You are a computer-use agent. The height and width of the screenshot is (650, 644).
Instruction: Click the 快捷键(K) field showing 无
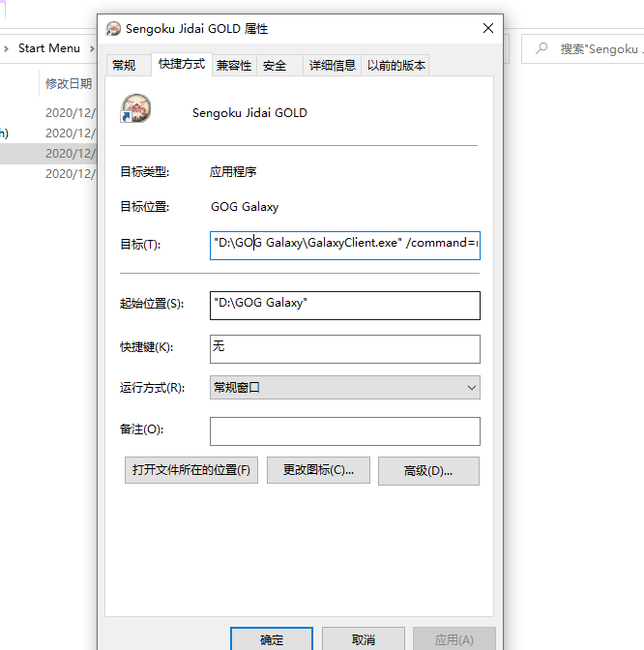[x=345, y=349]
